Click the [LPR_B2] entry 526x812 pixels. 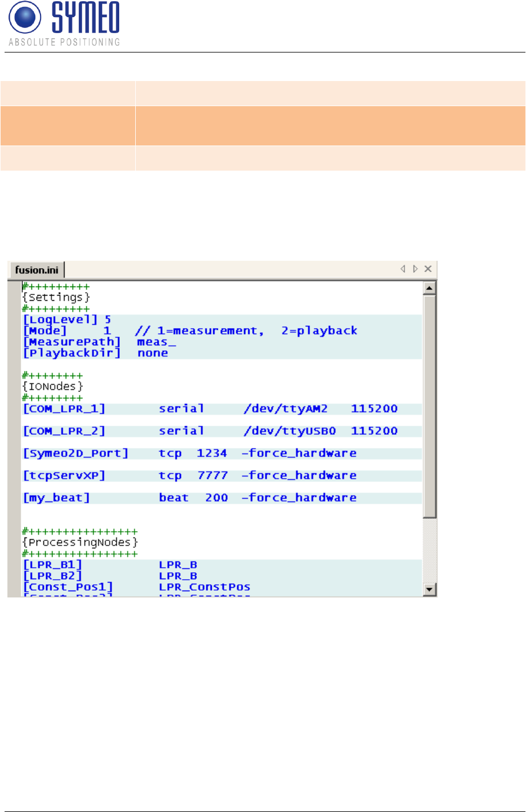tap(52, 576)
